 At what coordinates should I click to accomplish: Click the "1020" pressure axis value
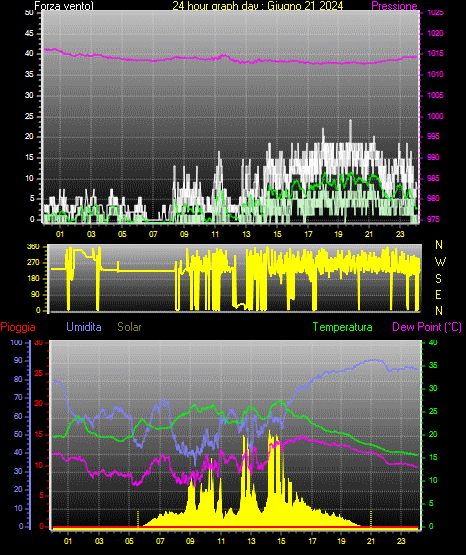click(x=436, y=33)
